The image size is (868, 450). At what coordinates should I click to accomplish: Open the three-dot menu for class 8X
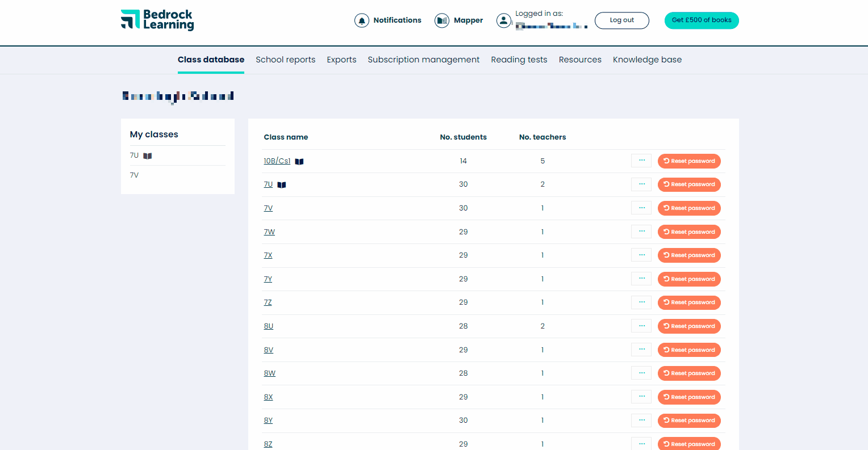click(641, 397)
